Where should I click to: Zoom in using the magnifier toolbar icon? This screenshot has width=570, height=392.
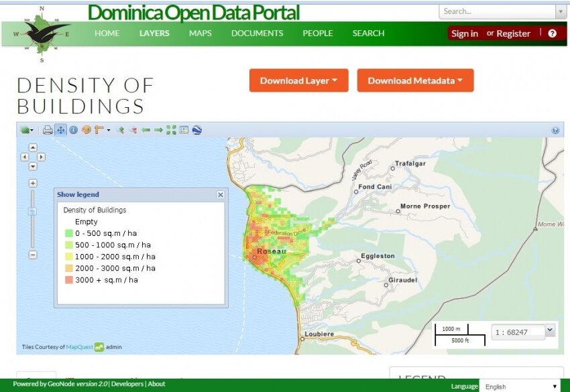(x=121, y=130)
